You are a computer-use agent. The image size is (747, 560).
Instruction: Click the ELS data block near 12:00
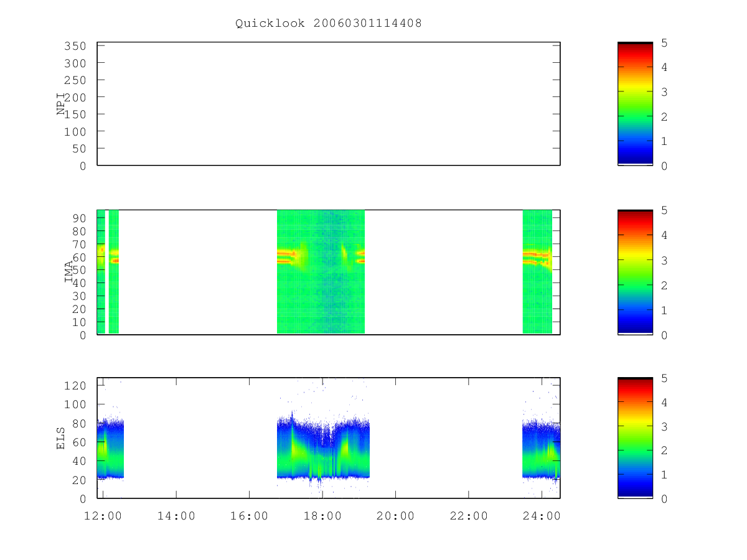coord(111,448)
